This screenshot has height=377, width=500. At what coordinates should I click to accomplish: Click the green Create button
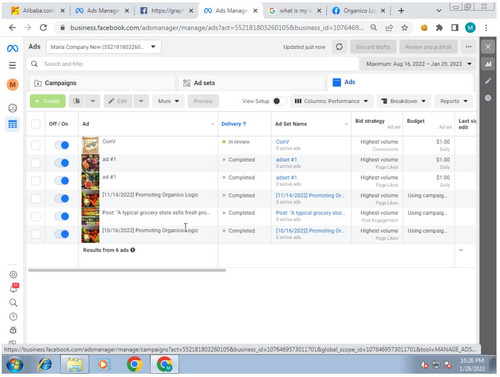(47, 101)
